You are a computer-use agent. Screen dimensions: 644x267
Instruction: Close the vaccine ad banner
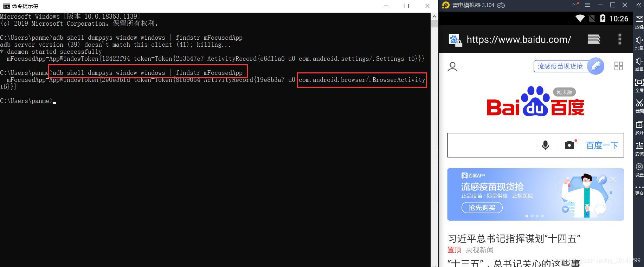(x=613, y=180)
